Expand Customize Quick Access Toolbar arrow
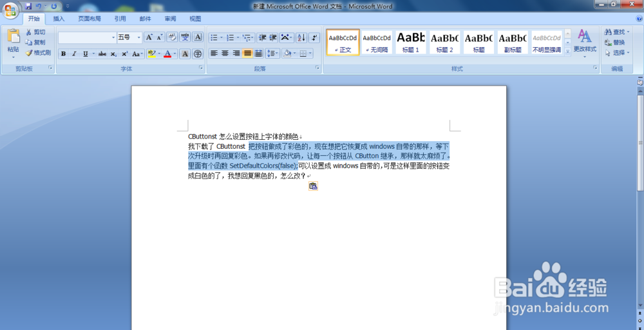644x330 pixels. pyautogui.click(x=68, y=6)
